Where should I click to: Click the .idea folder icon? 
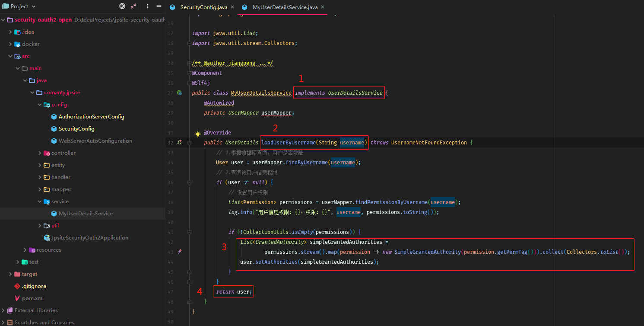(18, 32)
